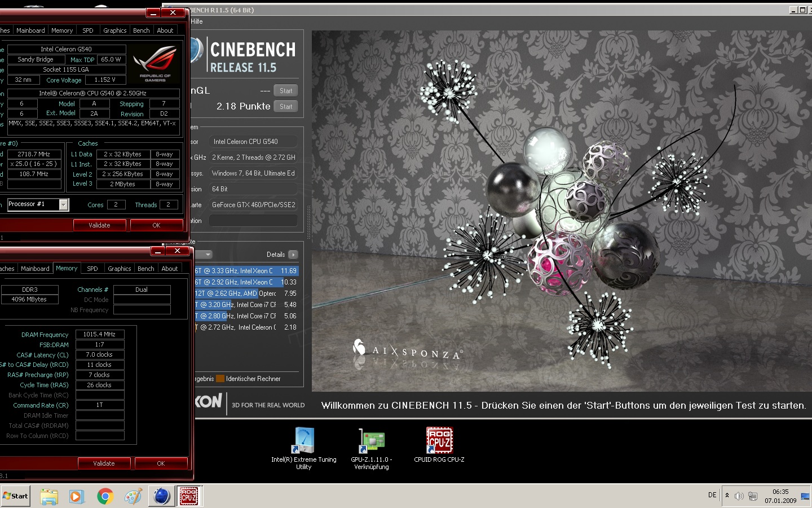The height and width of the screenshot is (508, 812).
Task: Click the ROG Republic of Gamers logo
Action: (155, 64)
